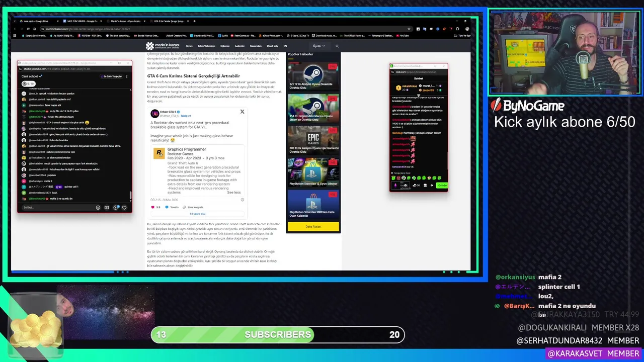Click the 'Graphics Programmer' image in the tweet
The height and width of the screenshot is (362, 644).
[197, 171]
